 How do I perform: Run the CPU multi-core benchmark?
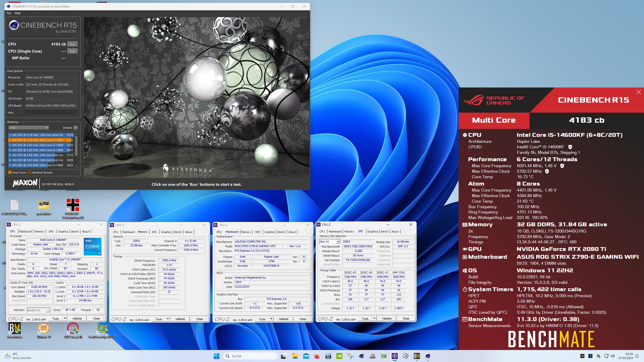coord(72,44)
